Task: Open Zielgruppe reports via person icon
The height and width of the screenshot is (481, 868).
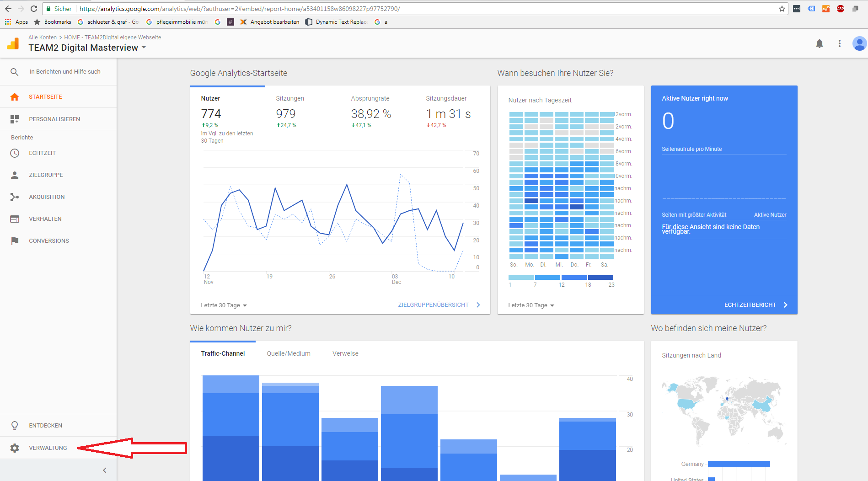Action: (x=15, y=175)
